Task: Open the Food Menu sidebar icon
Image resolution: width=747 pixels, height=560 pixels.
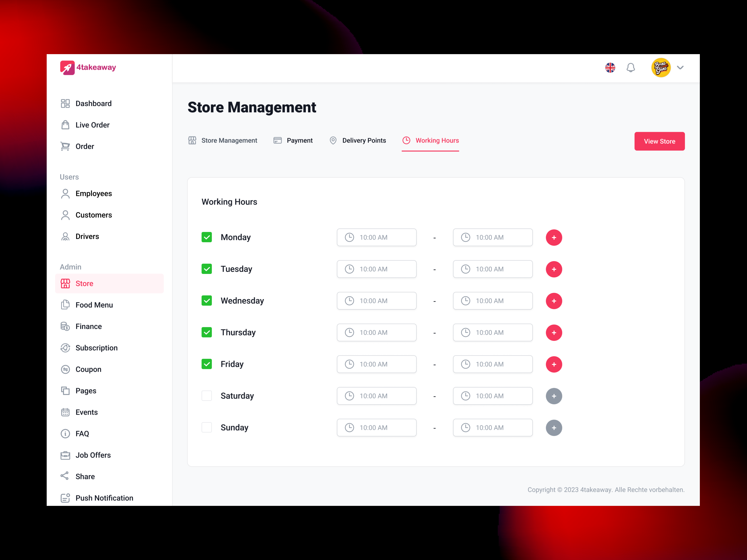Action: coord(66,305)
